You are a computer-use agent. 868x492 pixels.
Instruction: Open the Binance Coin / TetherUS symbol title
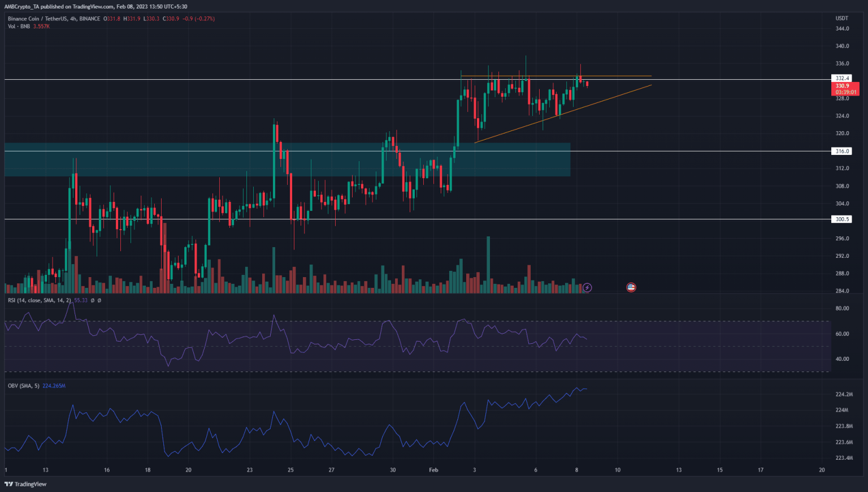pyautogui.click(x=54, y=19)
